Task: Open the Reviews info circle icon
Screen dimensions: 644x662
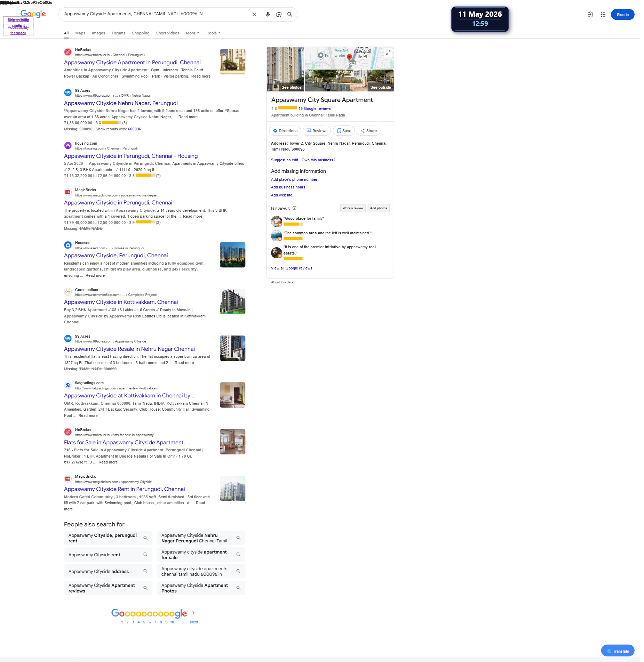Action: point(294,208)
